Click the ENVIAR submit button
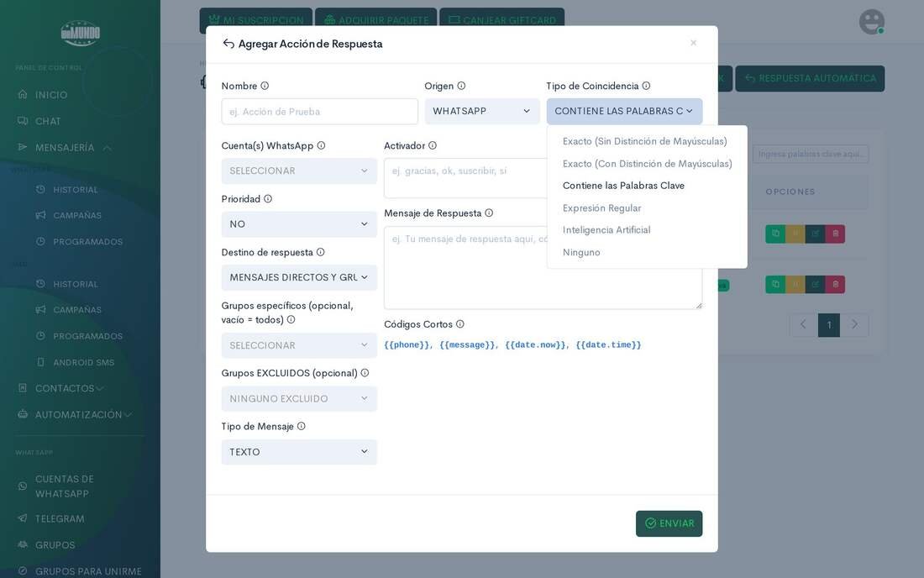Viewport: 924px width, 578px height. coord(669,523)
